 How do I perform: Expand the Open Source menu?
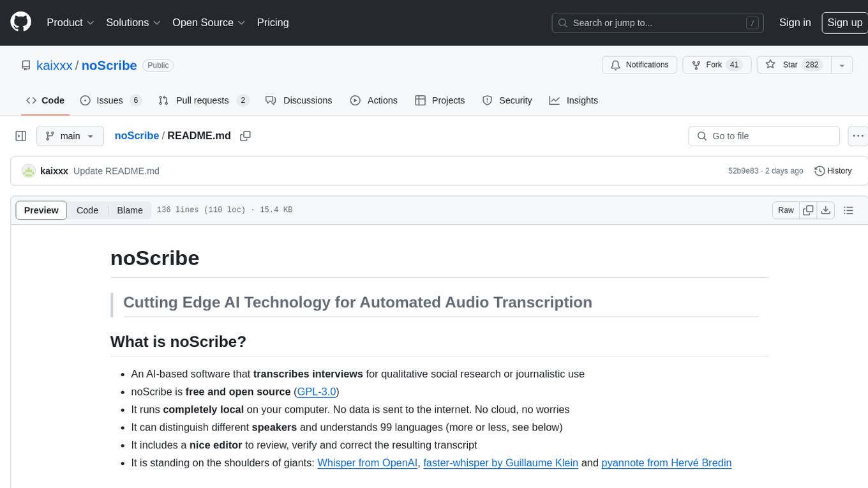point(209,22)
